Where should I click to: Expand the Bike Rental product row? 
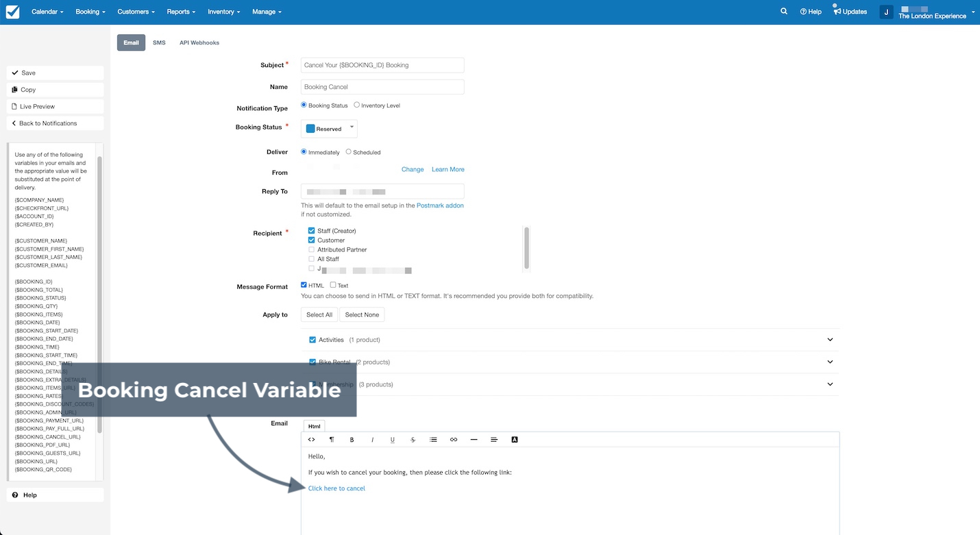830,362
